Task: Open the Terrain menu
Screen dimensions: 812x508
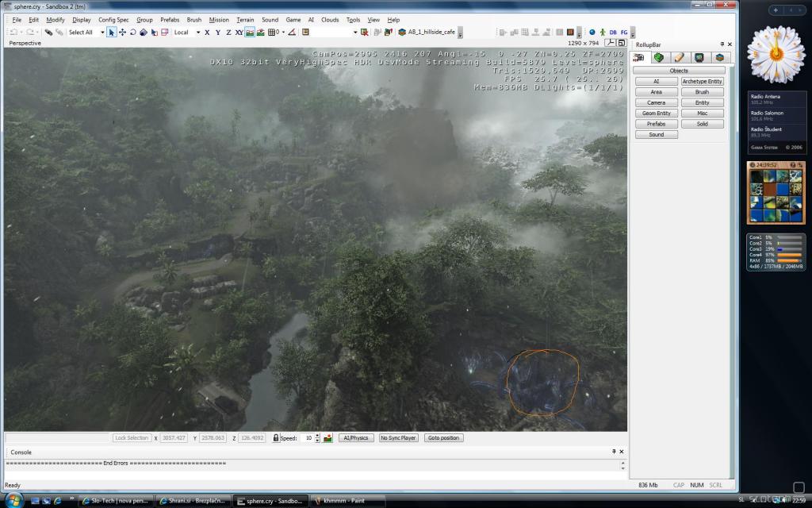Action: pos(245,20)
